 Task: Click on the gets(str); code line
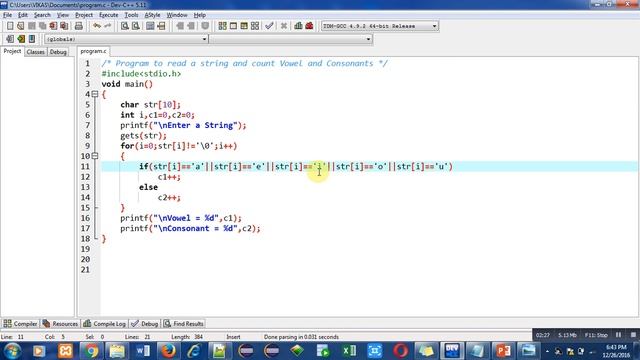(143, 136)
